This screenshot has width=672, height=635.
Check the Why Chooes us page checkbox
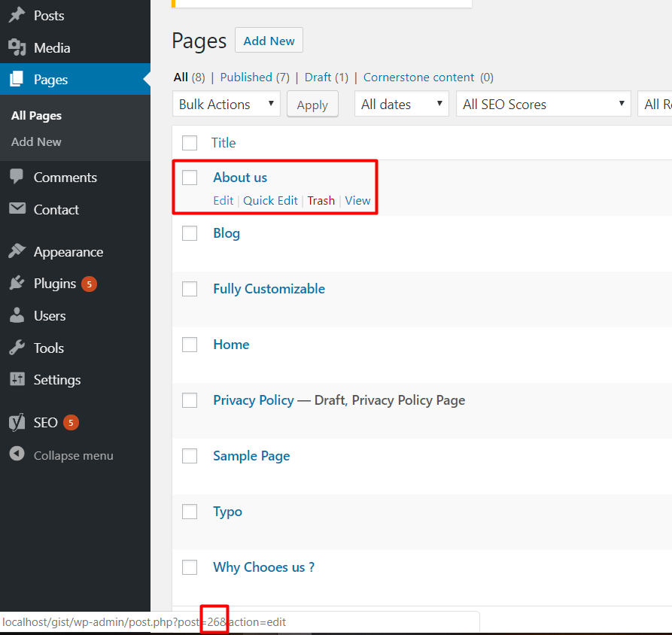point(190,567)
